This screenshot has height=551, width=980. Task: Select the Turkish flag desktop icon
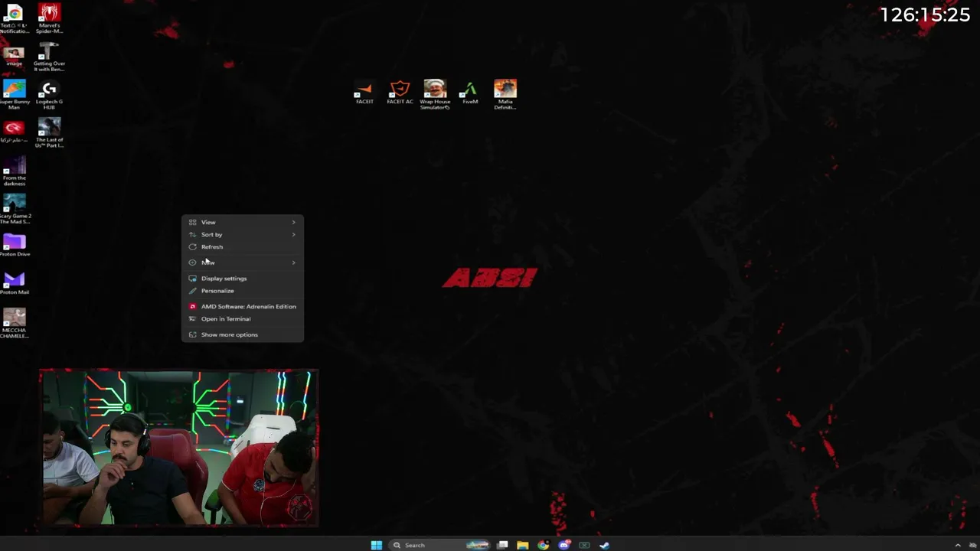[14, 132]
